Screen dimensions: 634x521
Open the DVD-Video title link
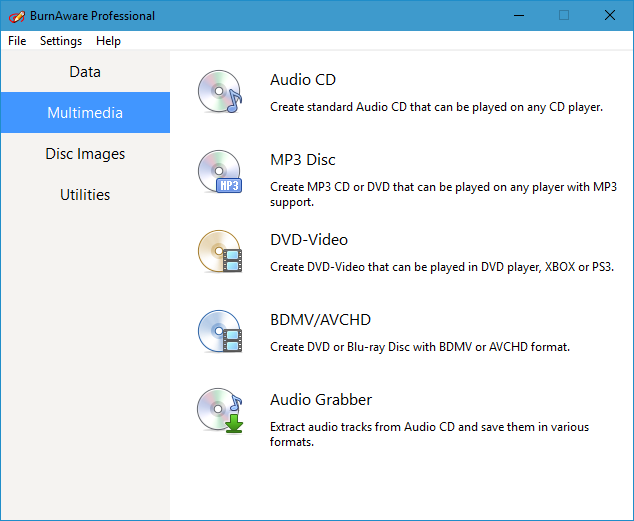pos(309,240)
